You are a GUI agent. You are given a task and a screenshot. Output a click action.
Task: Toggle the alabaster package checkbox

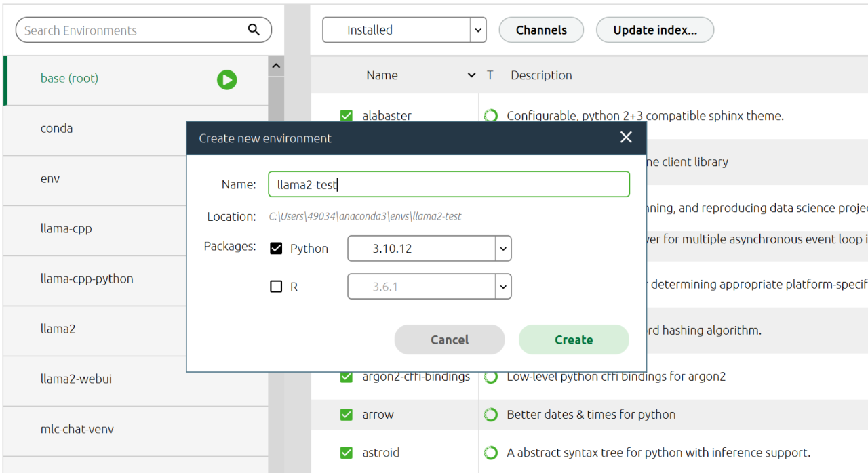coord(347,116)
